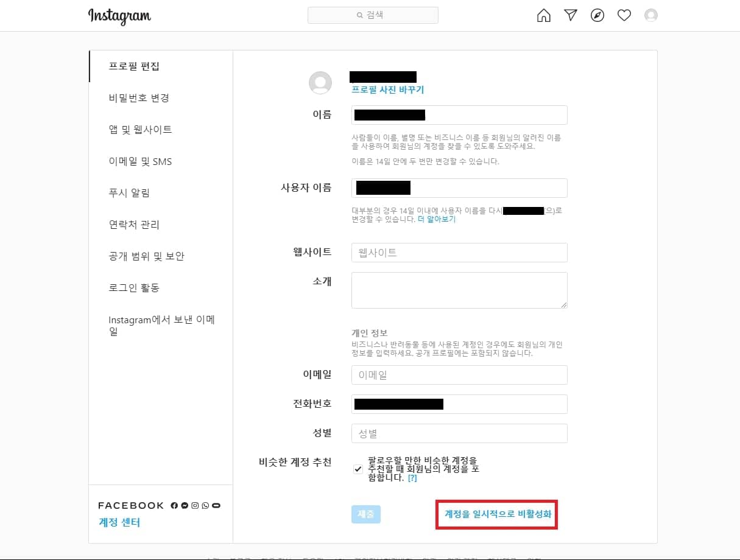Viewport: 740px width, 560px height.
Task: Click the 소개 bio text area
Action: click(459, 290)
